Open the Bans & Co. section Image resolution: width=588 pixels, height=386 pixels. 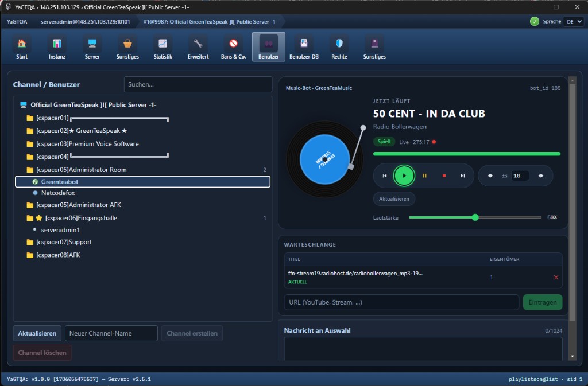[x=233, y=47]
